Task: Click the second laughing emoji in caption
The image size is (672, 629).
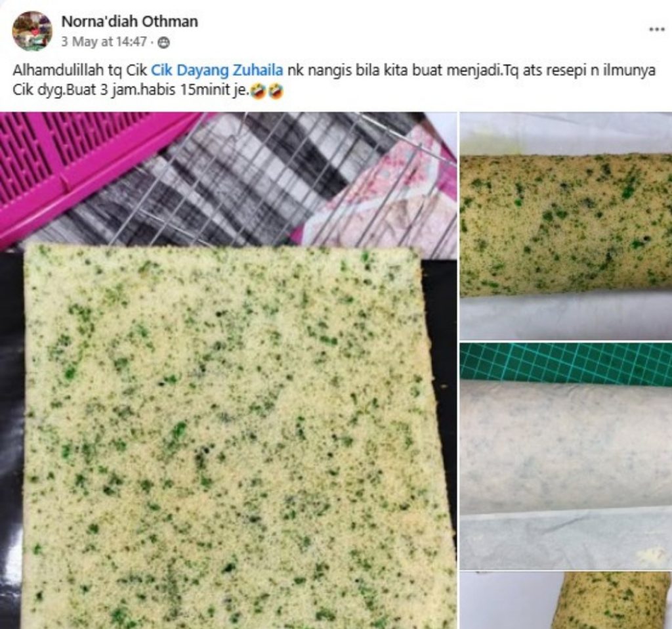Action: (276, 91)
